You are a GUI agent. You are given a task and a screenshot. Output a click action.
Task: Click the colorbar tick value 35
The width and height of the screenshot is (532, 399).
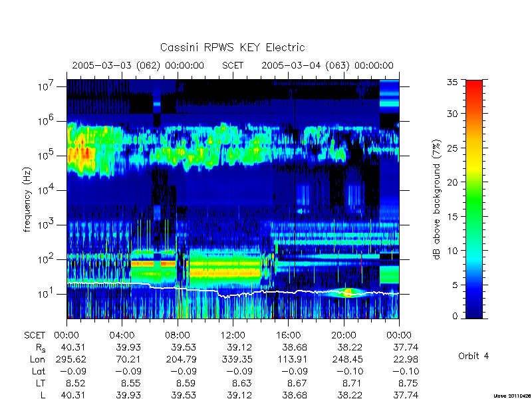(x=452, y=82)
